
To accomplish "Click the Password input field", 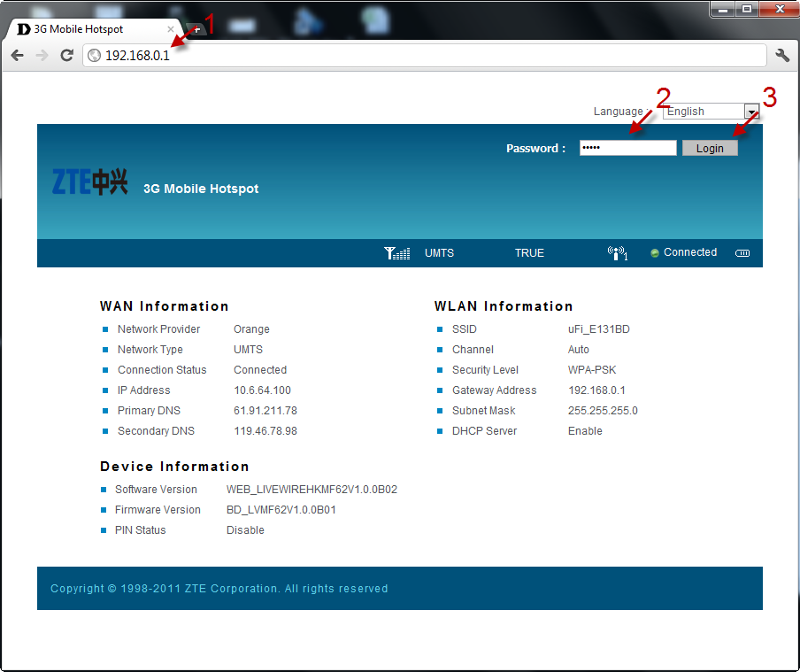I will point(628,148).
